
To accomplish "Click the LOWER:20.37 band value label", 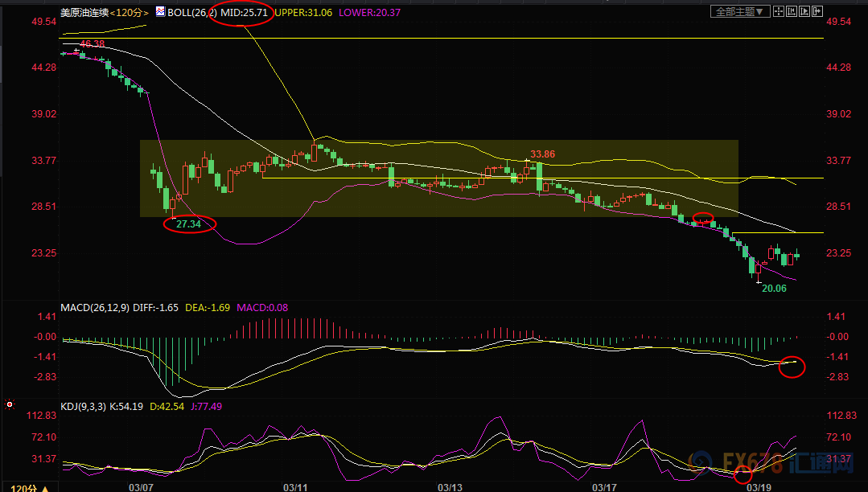I will 369,12.
